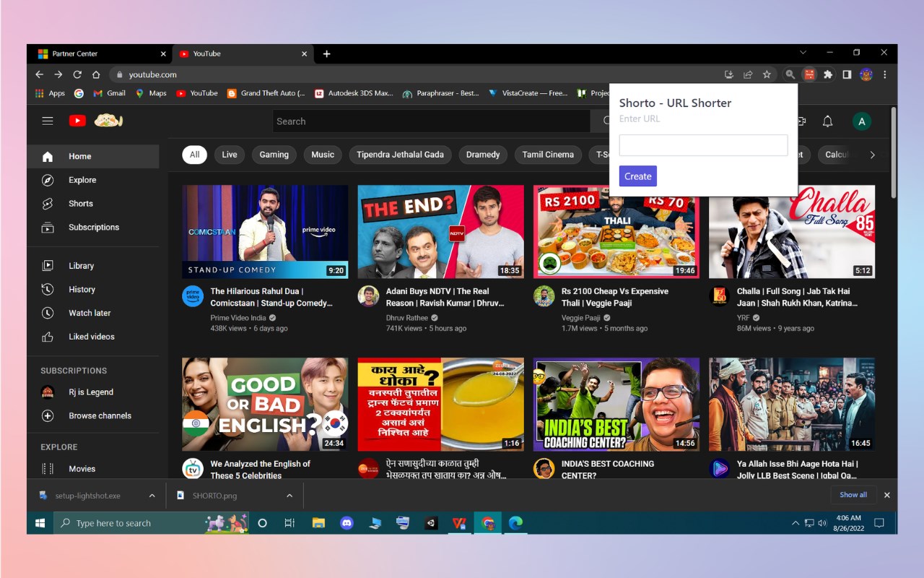Expand options for setup-lightshot.exe download
The width and height of the screenshot is (924, 578).
152,496
